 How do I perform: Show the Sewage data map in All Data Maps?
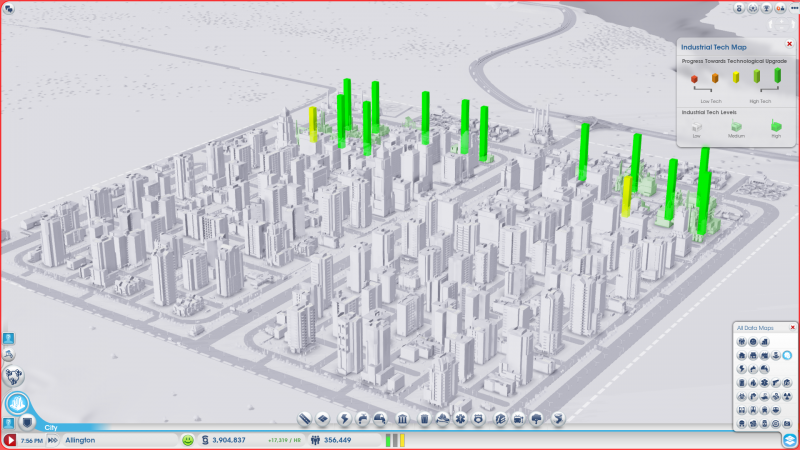tap(764, 369)
